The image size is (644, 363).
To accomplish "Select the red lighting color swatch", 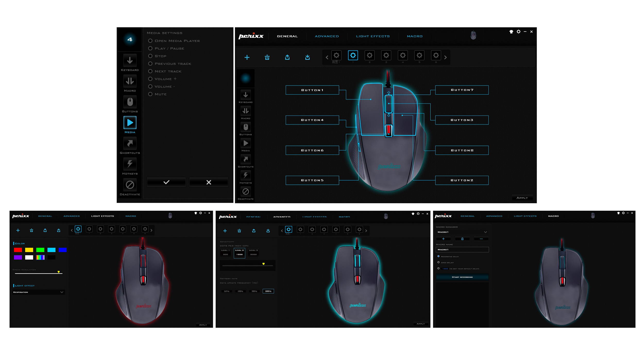I will coord(18,250).
